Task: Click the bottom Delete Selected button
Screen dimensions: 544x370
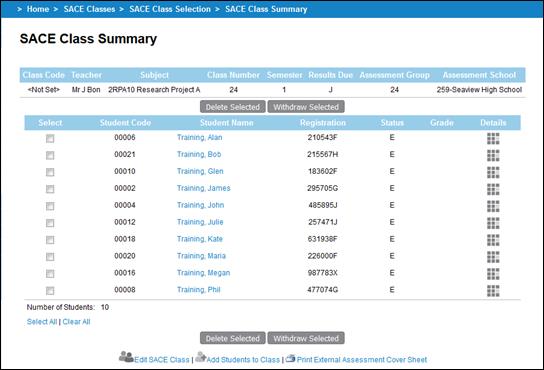Action: coord(233,338)
